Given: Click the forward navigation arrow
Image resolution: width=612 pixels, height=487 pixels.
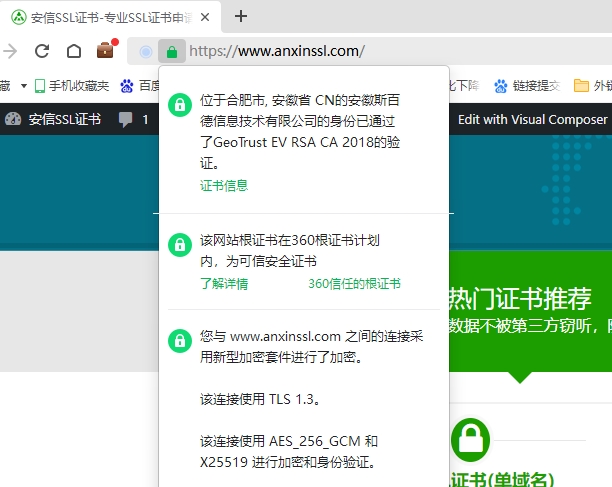Looking at the screenshot, I should [11, 51].
